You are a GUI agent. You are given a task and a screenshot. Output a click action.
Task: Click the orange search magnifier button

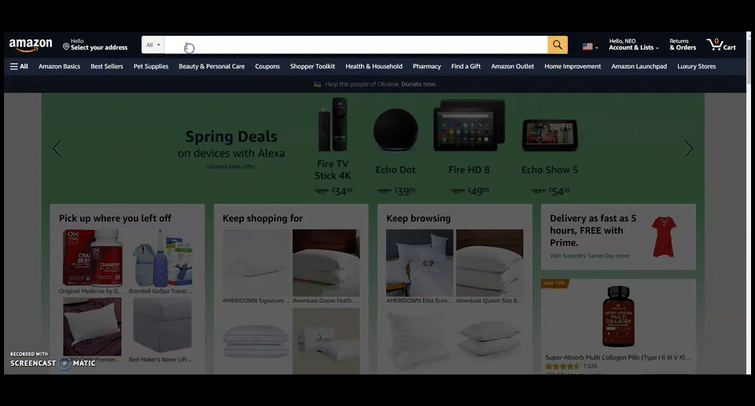pos(558,45)
